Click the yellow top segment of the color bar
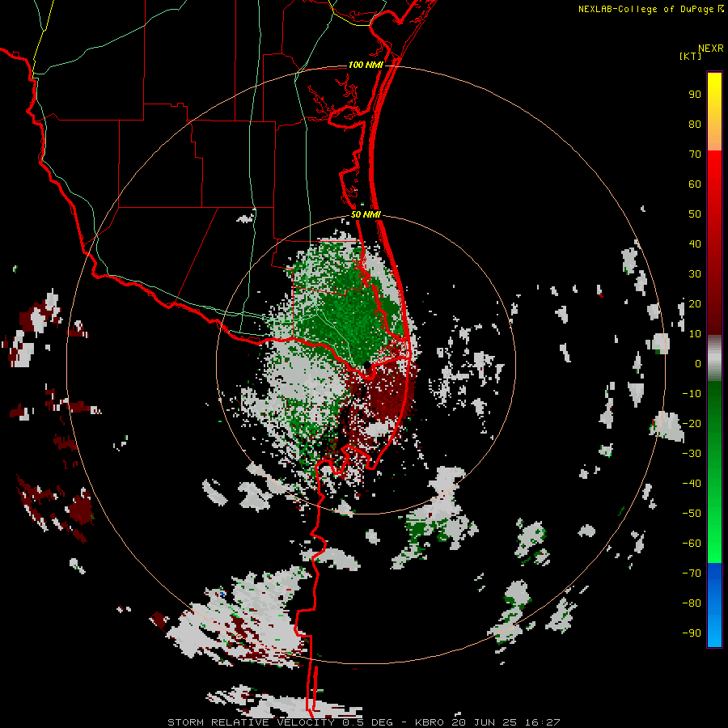Viewport: 728px width, 728px height. click(714, 112)
